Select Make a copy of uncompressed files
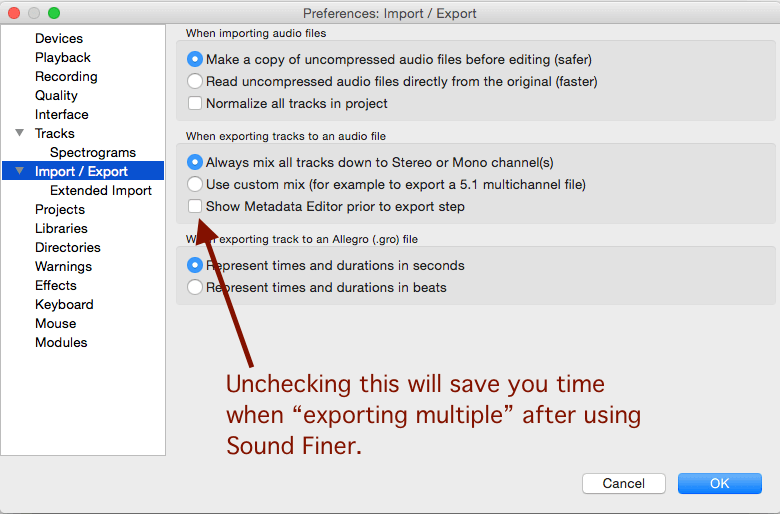The height and width of the screenshot is (514, 780). click(195, 59)
